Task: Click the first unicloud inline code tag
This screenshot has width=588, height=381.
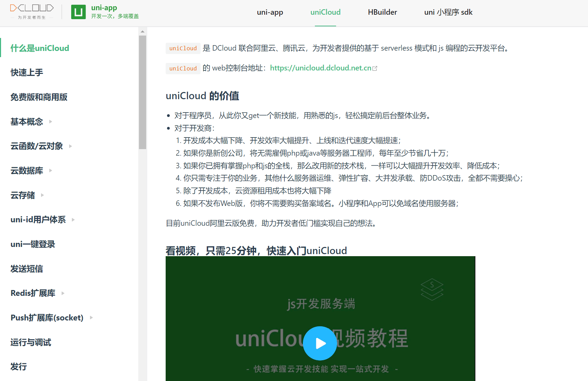Action: point(183,48)
